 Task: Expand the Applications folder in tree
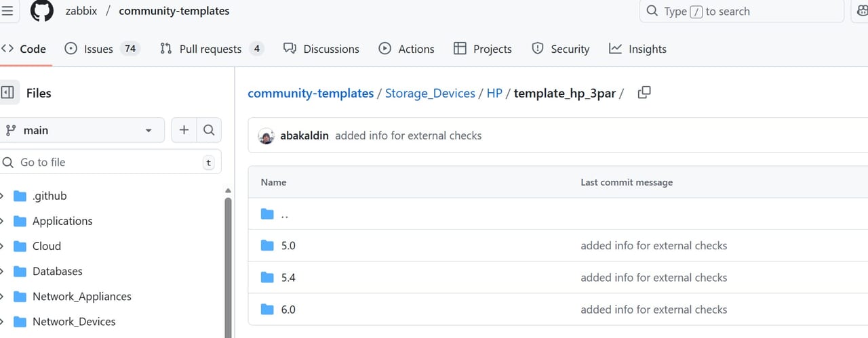click(3, 221)
